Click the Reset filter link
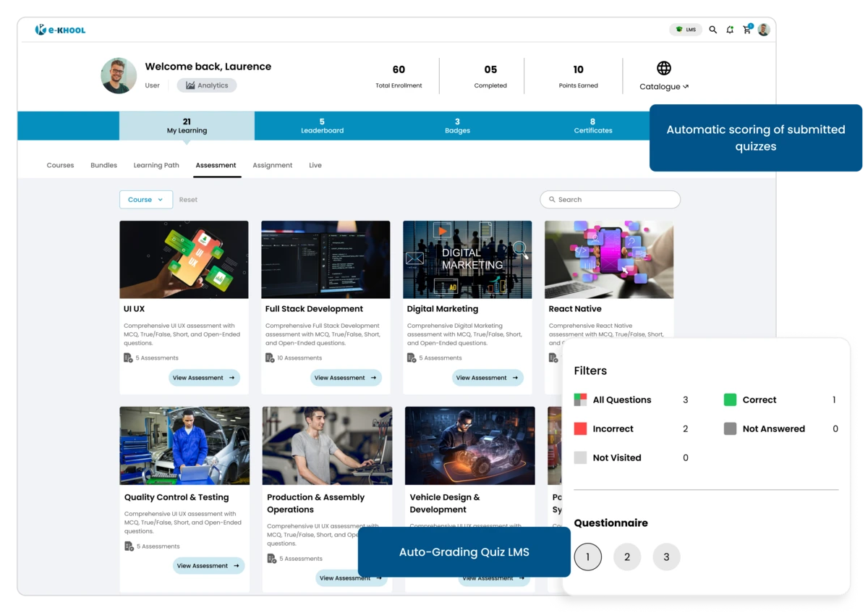Image resolution: width=868 pixels, height=613 pixels. tap(188, 199)
